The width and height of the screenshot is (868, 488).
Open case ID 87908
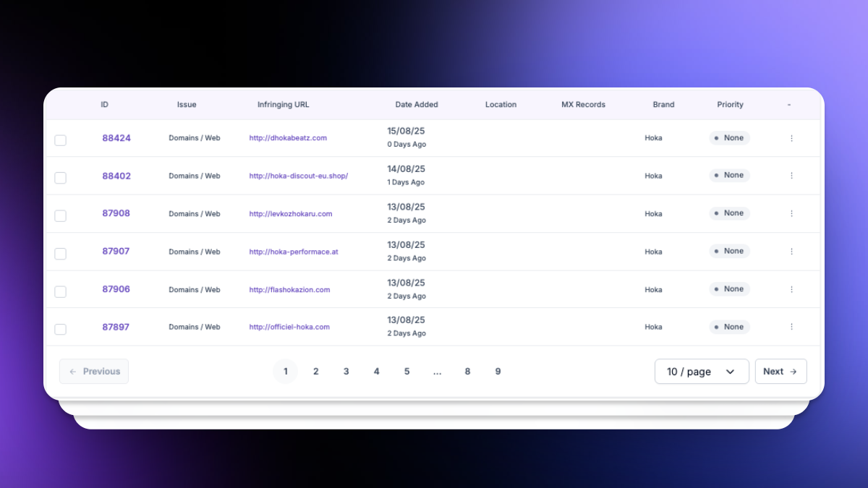116,213
